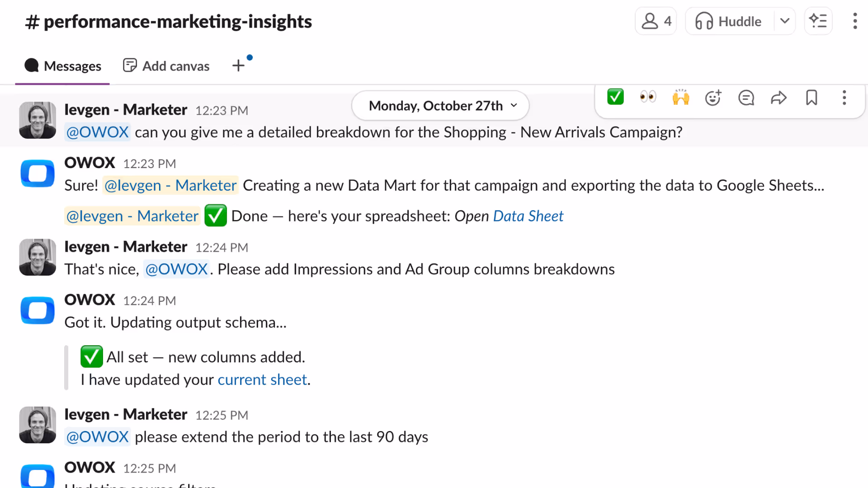Start a Huddle in the channel

point(728,21)
